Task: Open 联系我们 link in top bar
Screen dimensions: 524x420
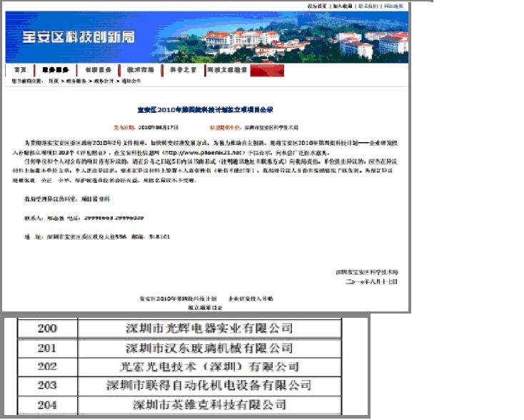Action: (368, 6)
